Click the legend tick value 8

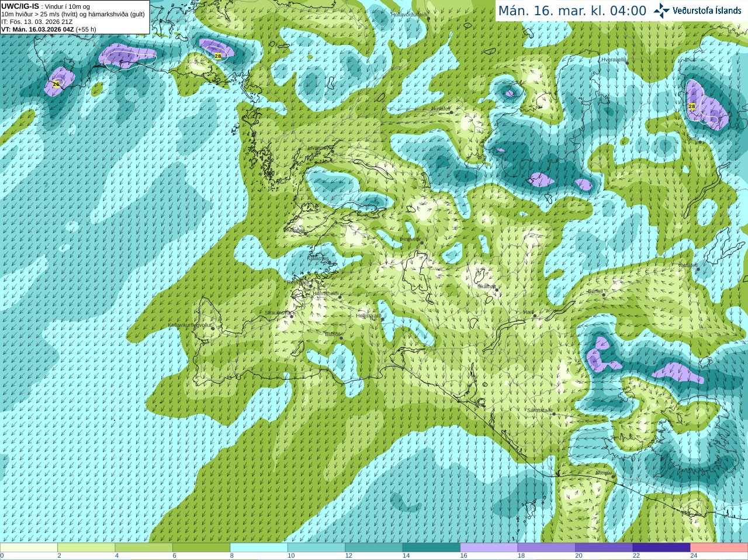coord(232,556)
